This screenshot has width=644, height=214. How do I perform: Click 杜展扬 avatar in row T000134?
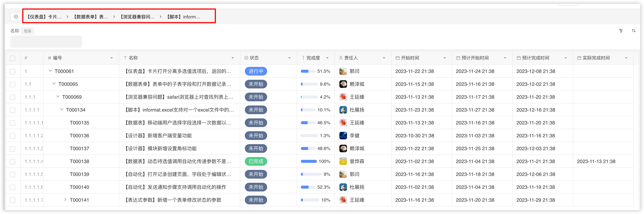click(x=343, y=110)
